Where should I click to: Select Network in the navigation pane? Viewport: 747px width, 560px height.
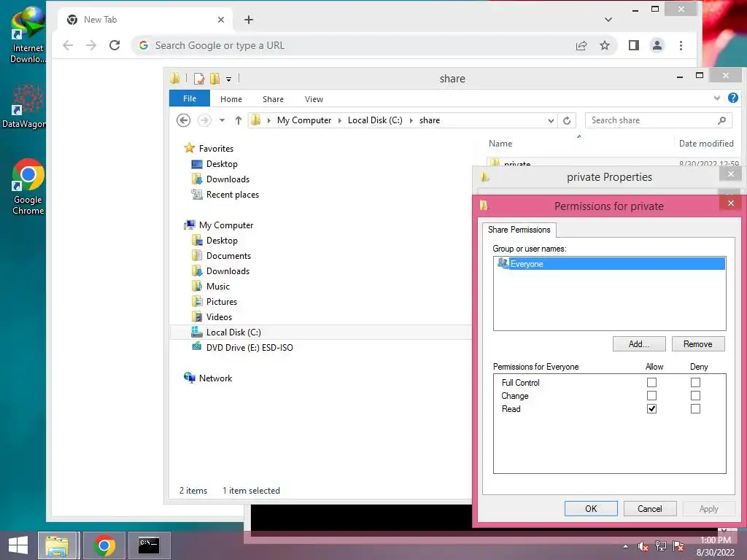point(208,378)
